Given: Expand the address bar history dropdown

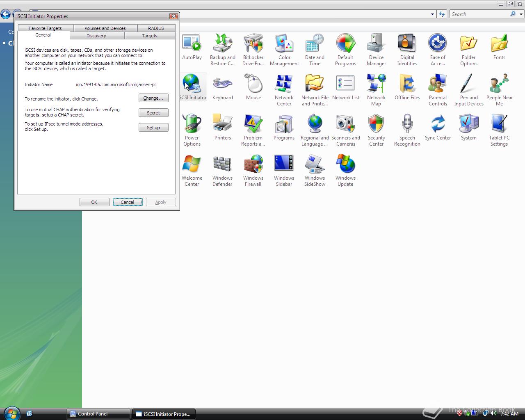Looking at the screenshot, I should point(432,14).
